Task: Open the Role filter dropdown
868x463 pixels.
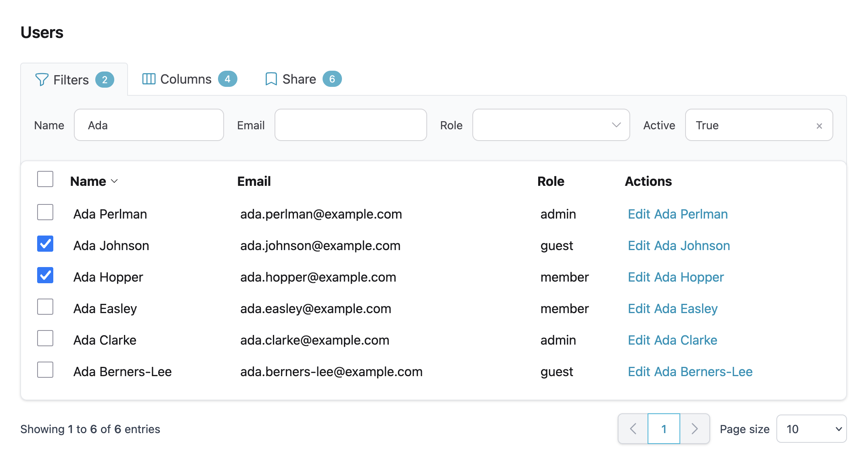Action: tap(551, 125)
